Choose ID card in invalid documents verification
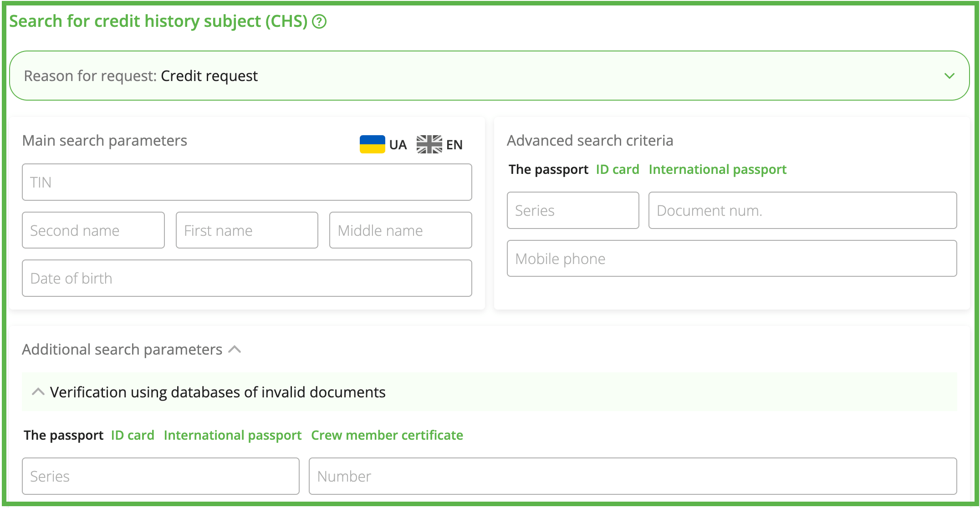The height and width of the screenshot is (508, 980). pos(133,435)
